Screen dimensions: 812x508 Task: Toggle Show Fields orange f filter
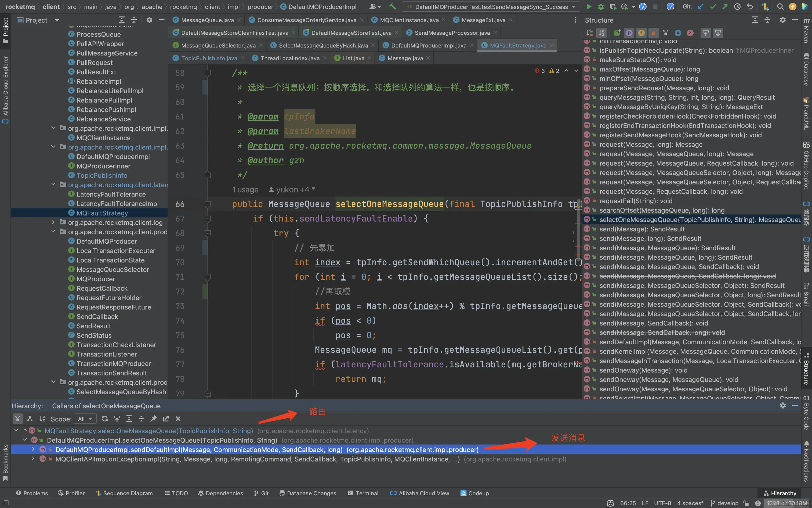point(641,33)
